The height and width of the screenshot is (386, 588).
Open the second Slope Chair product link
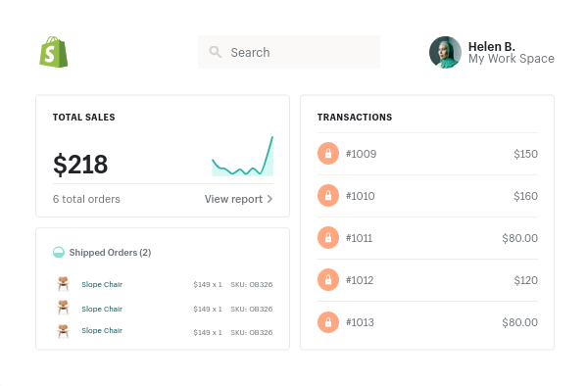[x=102, y=309]
